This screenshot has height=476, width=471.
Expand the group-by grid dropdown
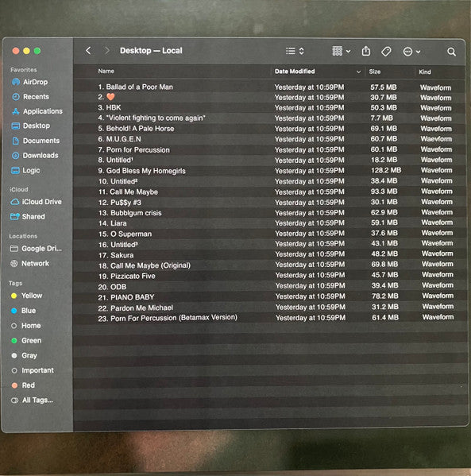(x=342, y=51)
